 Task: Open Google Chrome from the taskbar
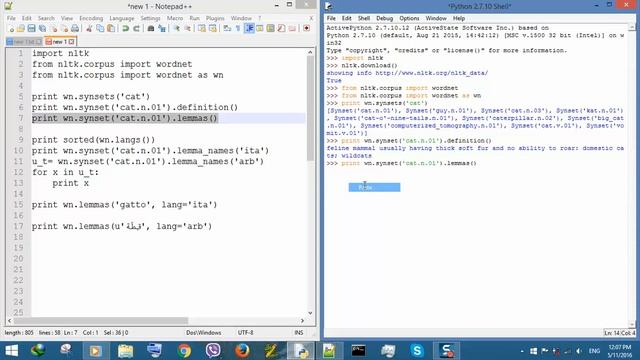point(184,351)
